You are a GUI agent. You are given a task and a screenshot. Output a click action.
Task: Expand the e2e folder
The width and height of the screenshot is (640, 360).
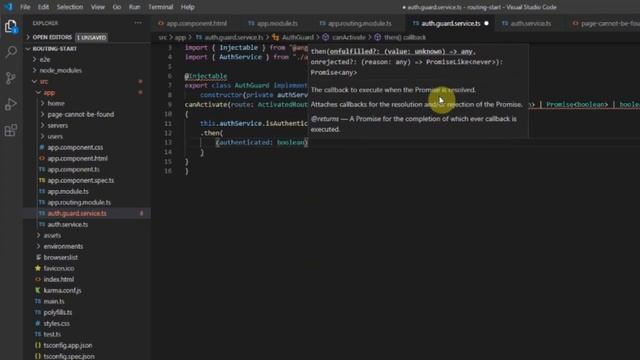pos(45,60)
